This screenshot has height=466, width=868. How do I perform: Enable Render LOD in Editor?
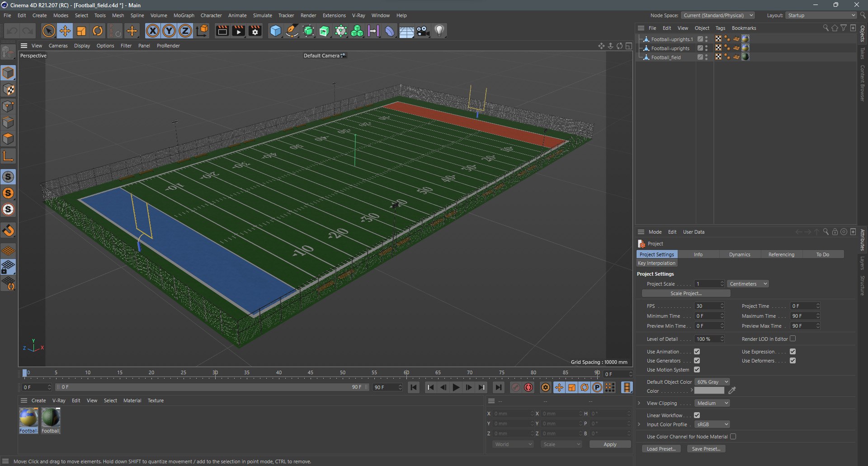point(793,339)
